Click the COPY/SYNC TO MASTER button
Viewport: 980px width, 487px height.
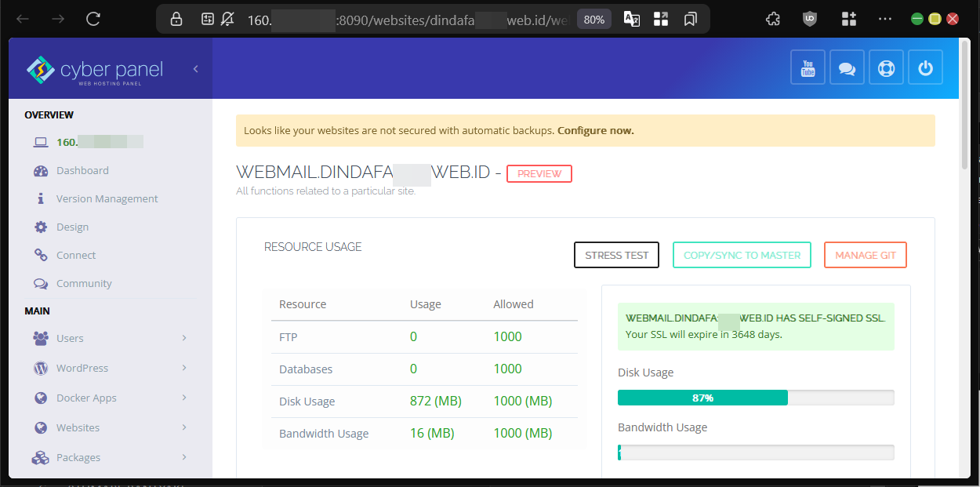[742, 255]
